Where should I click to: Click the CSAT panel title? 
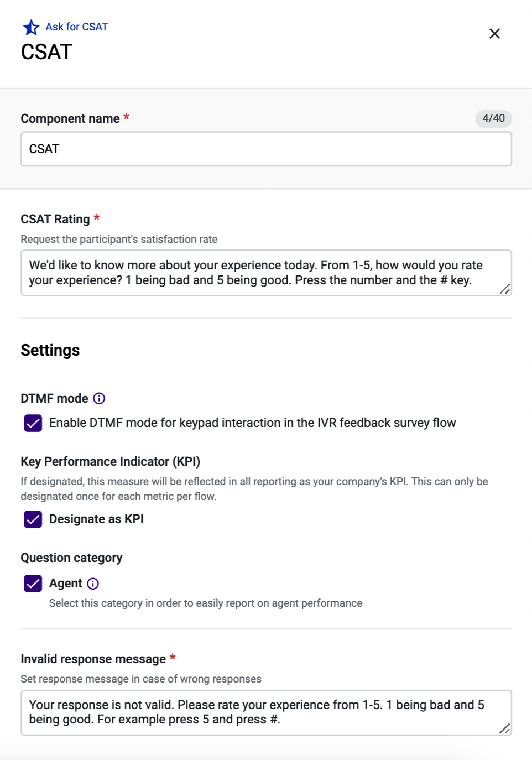46,52
